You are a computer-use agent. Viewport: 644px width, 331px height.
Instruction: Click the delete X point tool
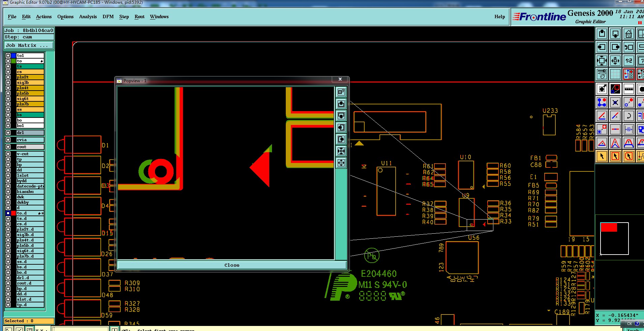click(615, 102)
